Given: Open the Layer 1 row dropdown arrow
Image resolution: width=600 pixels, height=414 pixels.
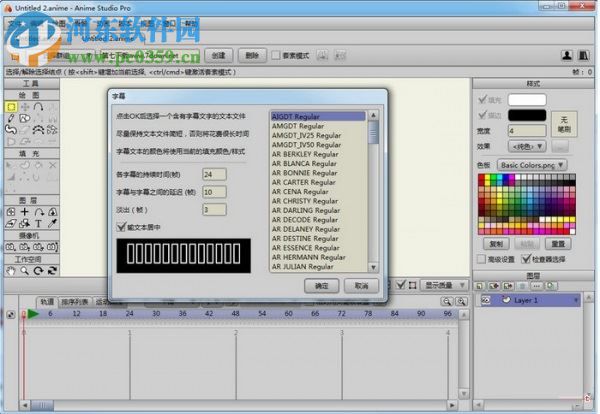Looking at the screenshot, I should 576,301.
